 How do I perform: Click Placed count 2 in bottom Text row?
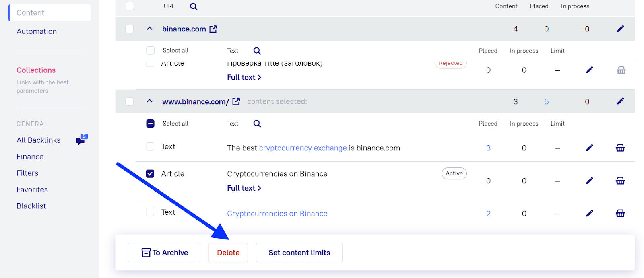click(488, 214)
